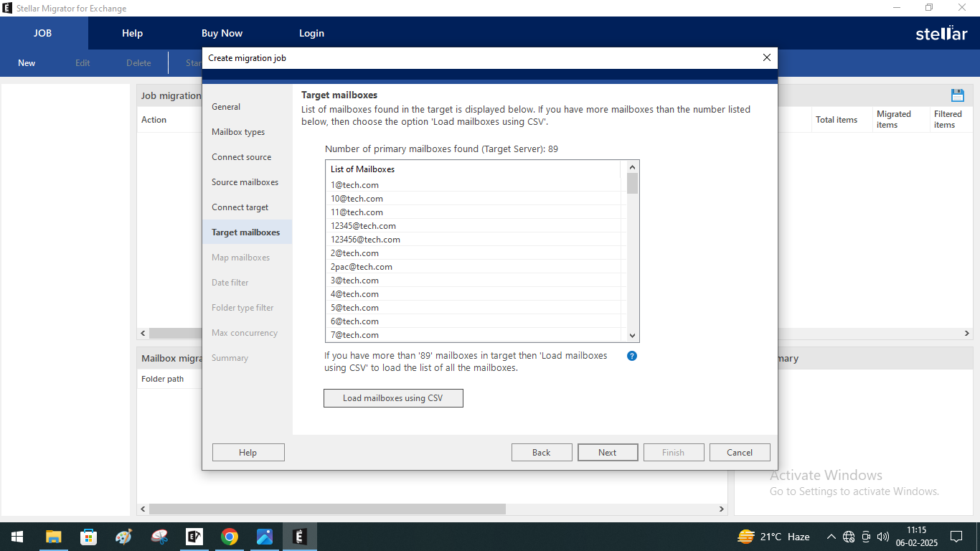Click the List of Mailboxes column header
Viewport: 980px width, 551px height.
coord(473,169)
